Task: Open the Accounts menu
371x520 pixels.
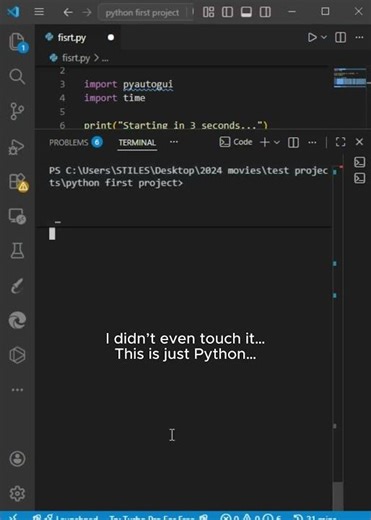Action: (17, 459)
